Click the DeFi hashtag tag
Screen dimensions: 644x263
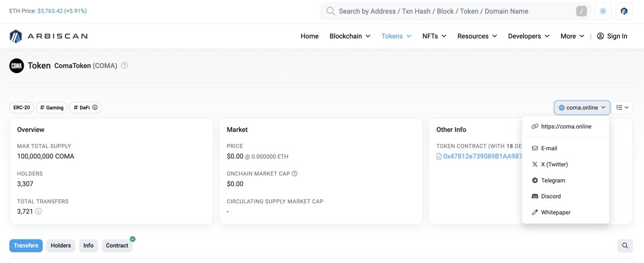(x=85, y=107)
